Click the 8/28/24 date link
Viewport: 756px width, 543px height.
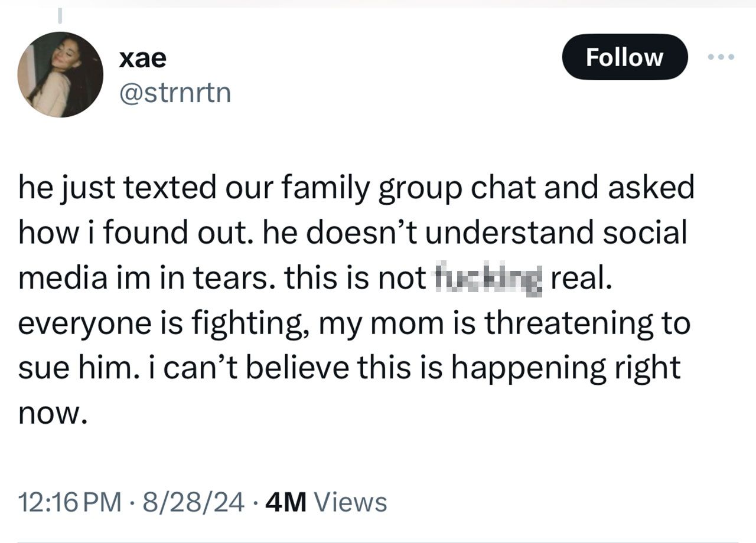pos(191,503)
